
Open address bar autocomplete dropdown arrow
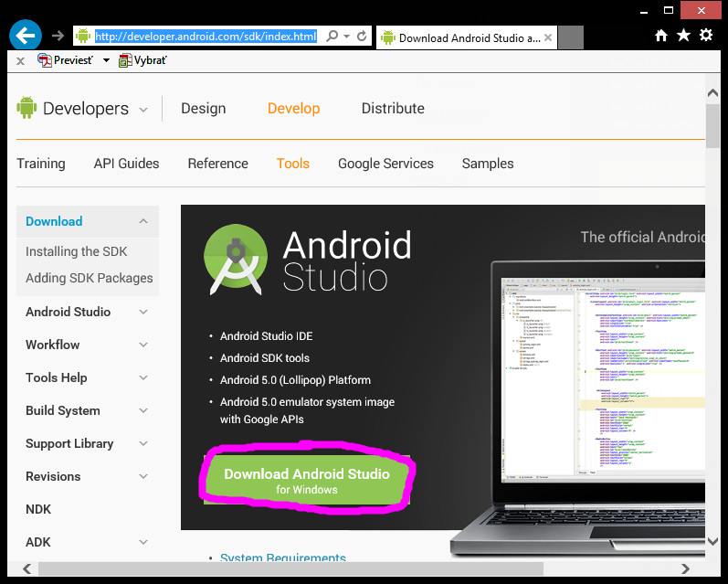[x=346, y=36]
